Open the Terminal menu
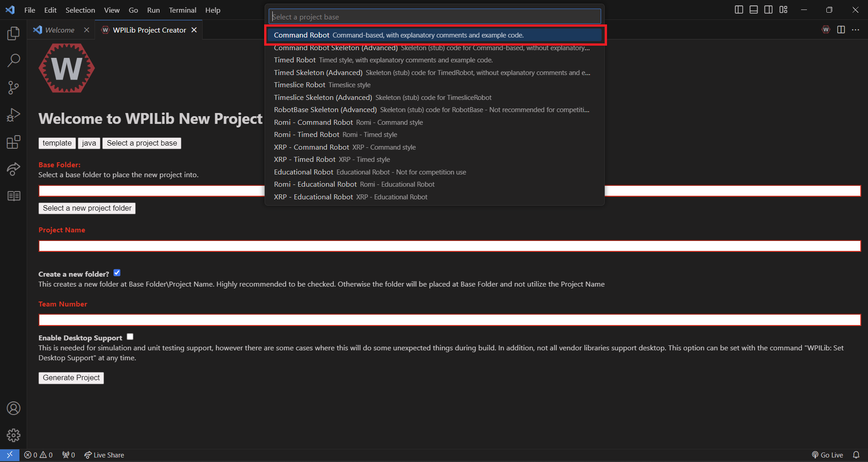868x462 pixels. [183, 10]
